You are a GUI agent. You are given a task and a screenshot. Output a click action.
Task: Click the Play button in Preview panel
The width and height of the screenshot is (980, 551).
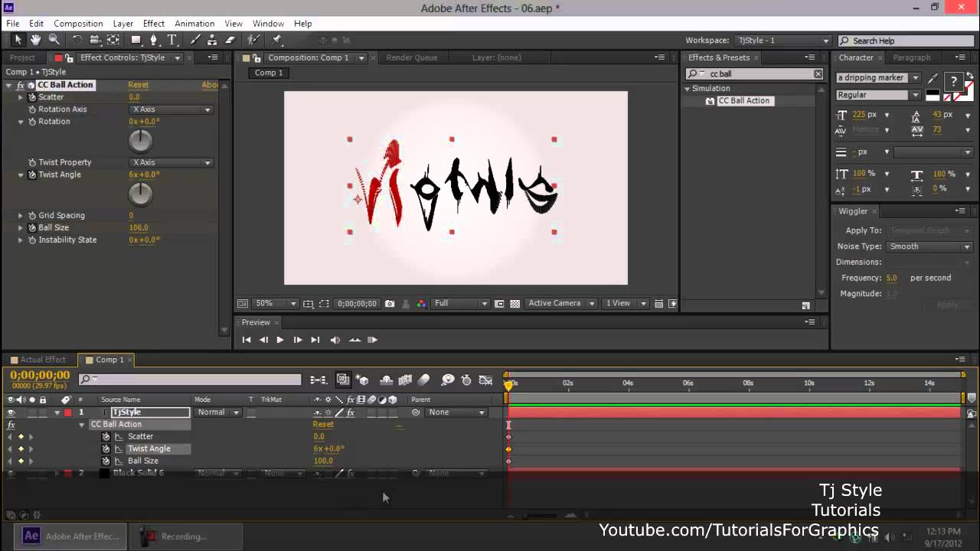(x=279, y=340)
